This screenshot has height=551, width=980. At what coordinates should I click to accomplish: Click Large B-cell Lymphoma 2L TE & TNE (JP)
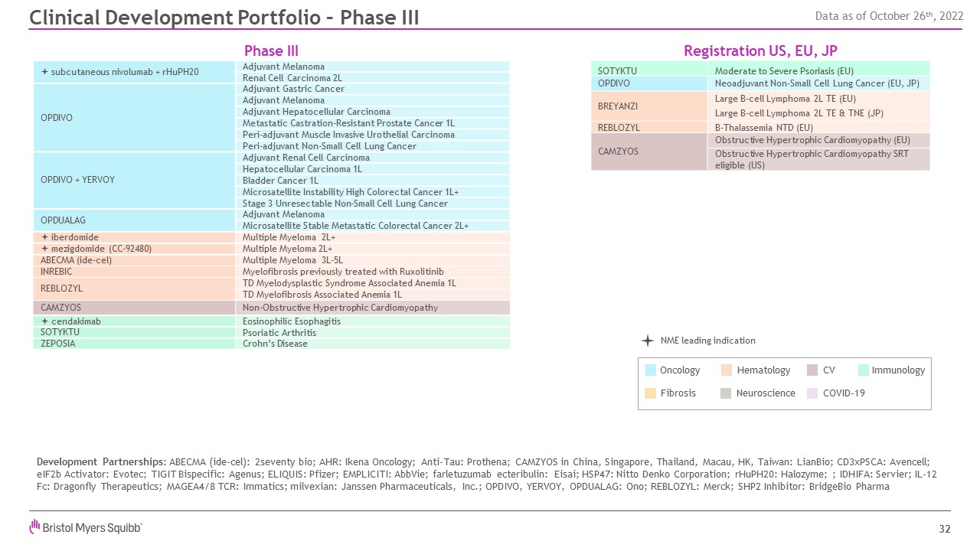click(x=799, y=113)
